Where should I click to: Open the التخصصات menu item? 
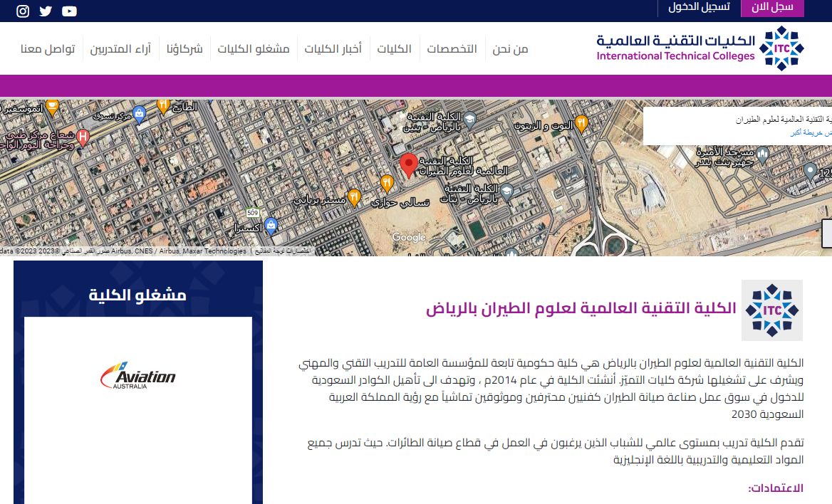[x=452, y=49]
